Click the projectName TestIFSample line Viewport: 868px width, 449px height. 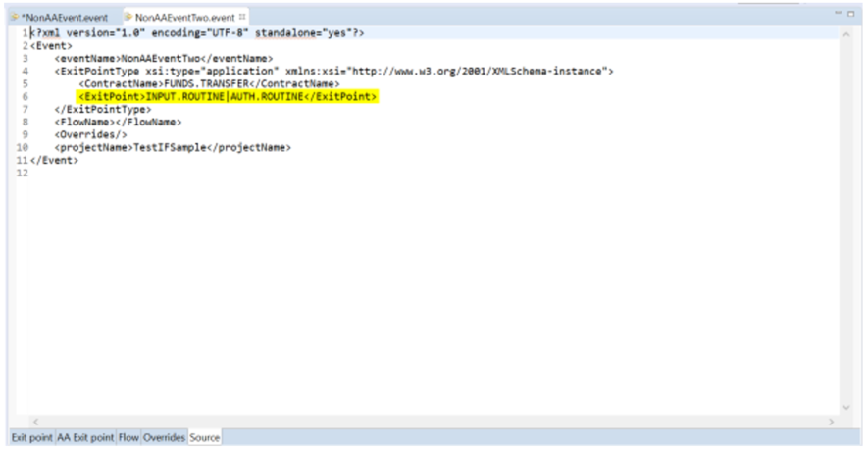click(x=173, y=148)
